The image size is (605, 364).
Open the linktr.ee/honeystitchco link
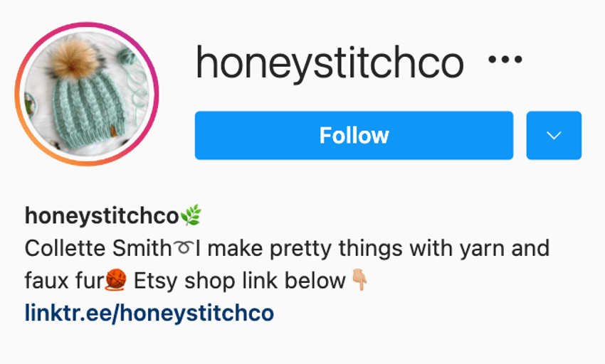149,313
